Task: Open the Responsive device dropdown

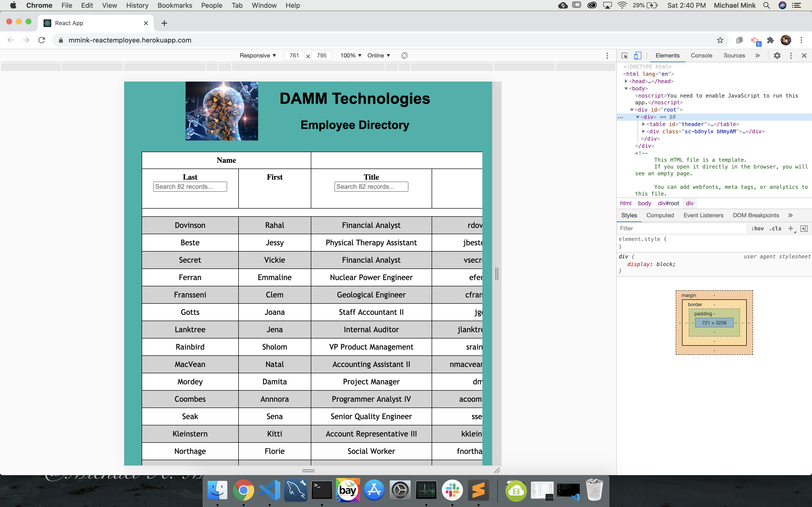Action: point(258,56)
